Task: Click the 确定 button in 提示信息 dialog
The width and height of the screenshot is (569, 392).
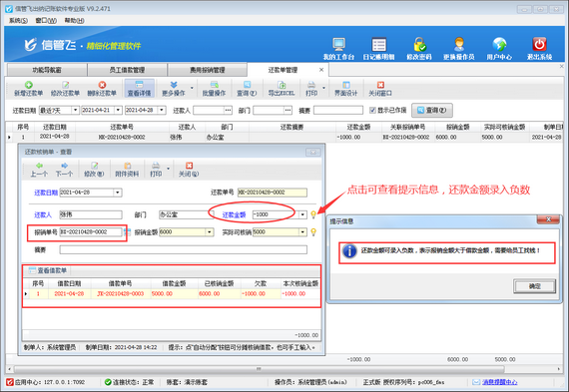Action: pos(534,286)
